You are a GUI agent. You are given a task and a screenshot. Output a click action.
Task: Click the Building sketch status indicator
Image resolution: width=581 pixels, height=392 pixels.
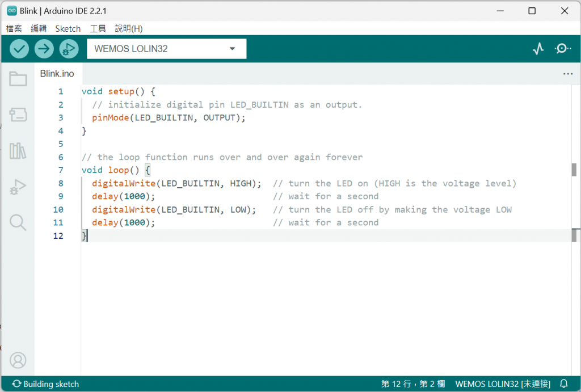click(45, 384)
